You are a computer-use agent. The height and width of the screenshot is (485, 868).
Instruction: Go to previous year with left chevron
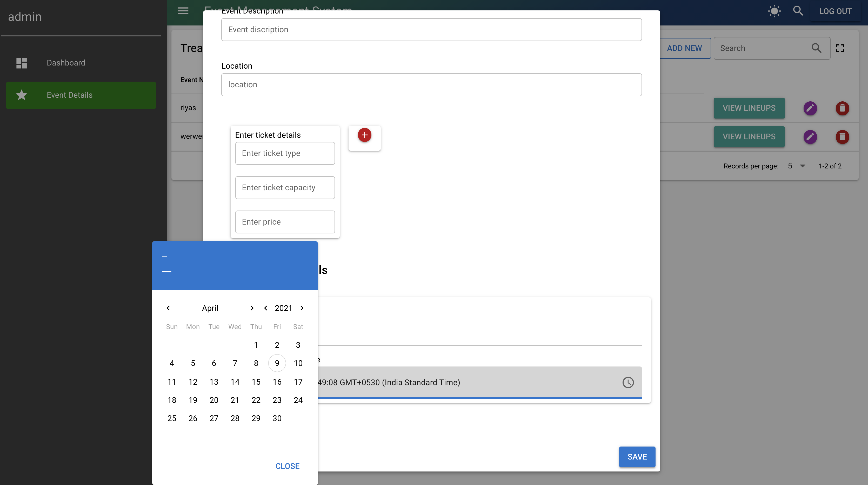[266, 307]
